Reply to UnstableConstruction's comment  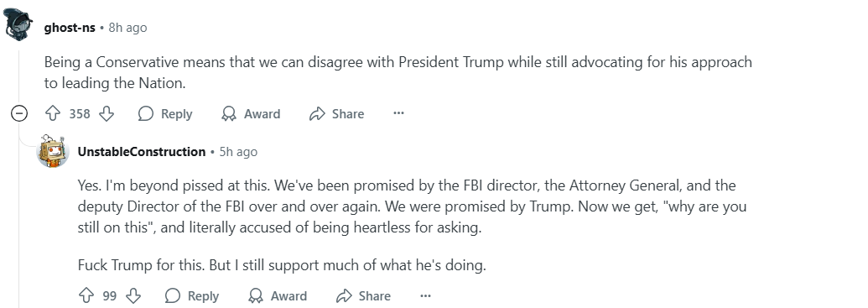pyautogui.click(x=192, y=295)
